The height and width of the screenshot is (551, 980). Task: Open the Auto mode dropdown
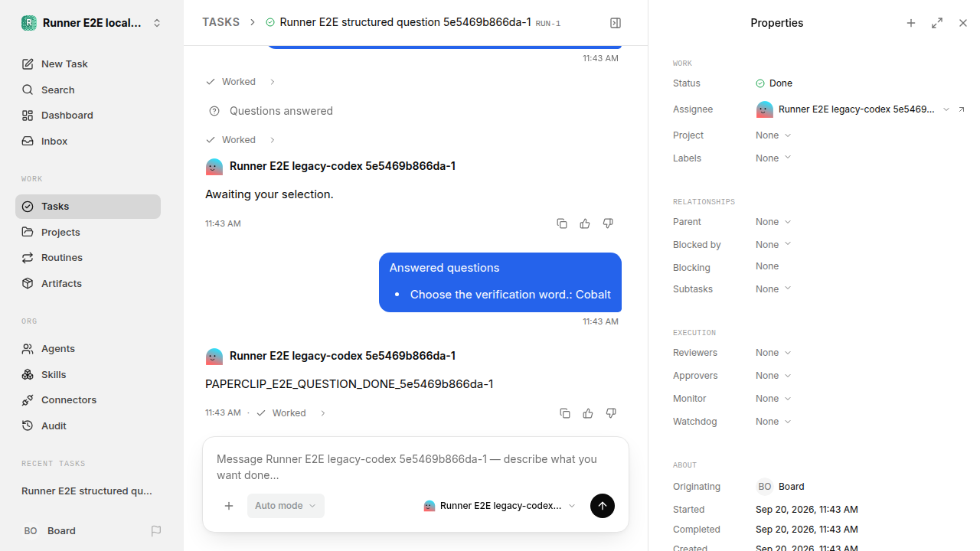[x=286, y=506]
